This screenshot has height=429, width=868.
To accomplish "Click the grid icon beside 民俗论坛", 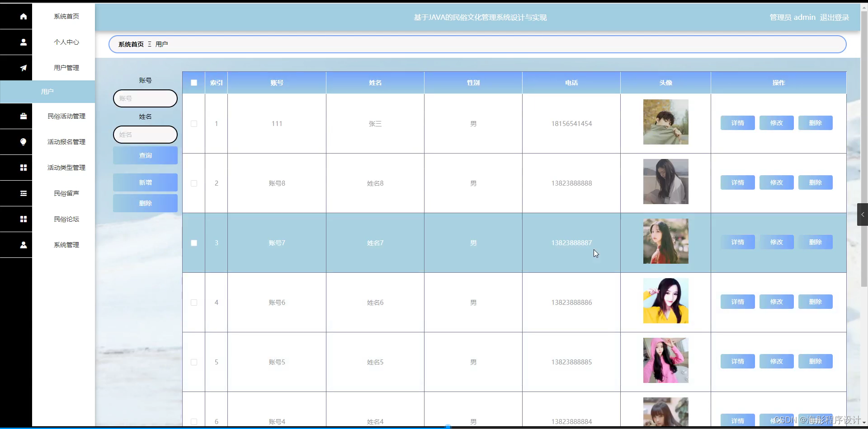I will [24, 219].
